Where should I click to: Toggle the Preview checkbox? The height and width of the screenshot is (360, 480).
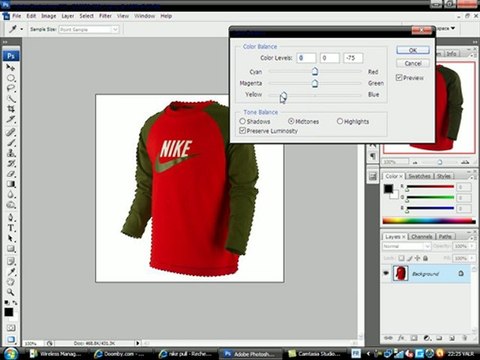[x=399, y=78]
